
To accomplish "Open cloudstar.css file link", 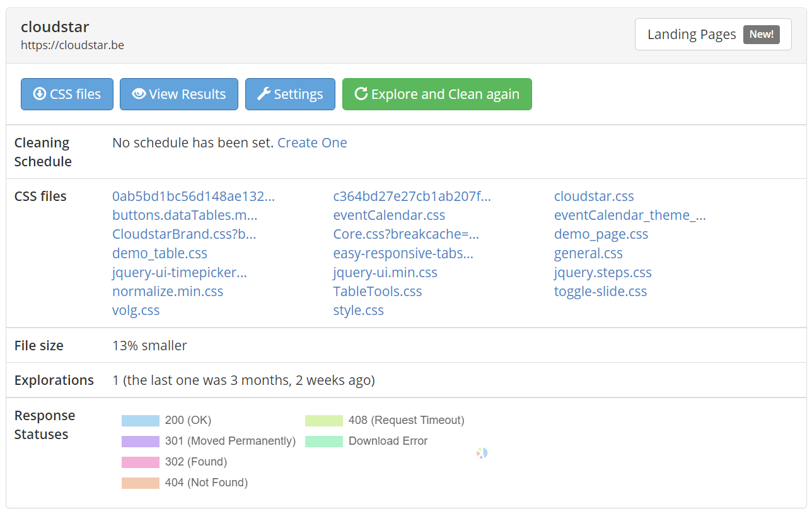I will point(594,197).
